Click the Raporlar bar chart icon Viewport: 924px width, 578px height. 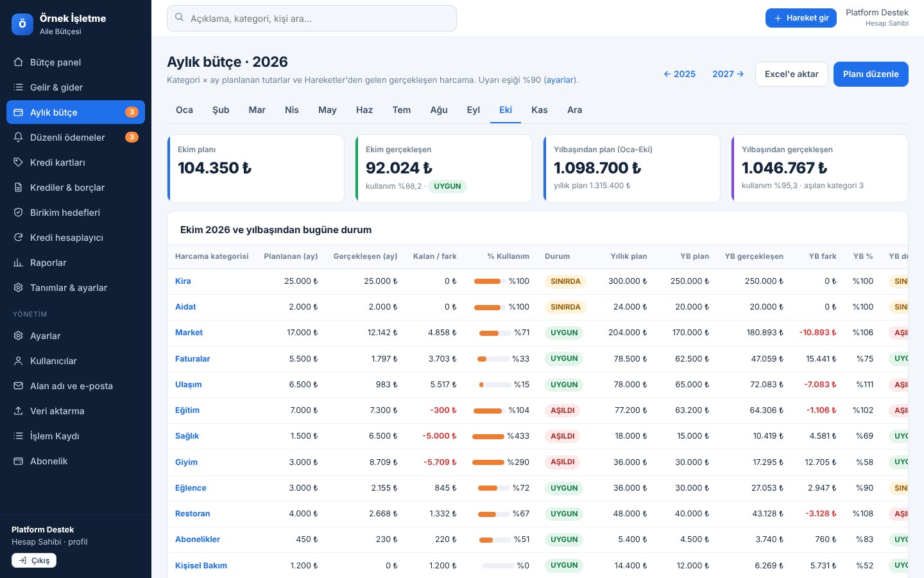click(x=19, y=263)
